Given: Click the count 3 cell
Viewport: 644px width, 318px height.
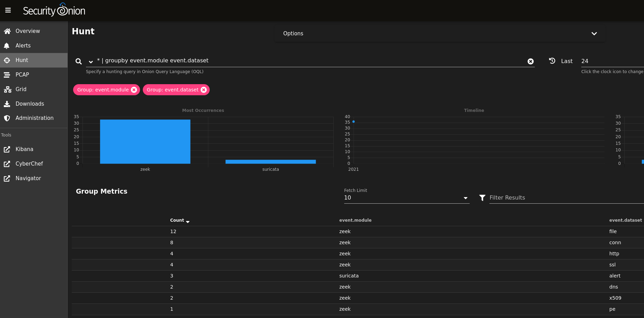Looking at the screenshot, I should pyautogui.click(x=172, y=276).
